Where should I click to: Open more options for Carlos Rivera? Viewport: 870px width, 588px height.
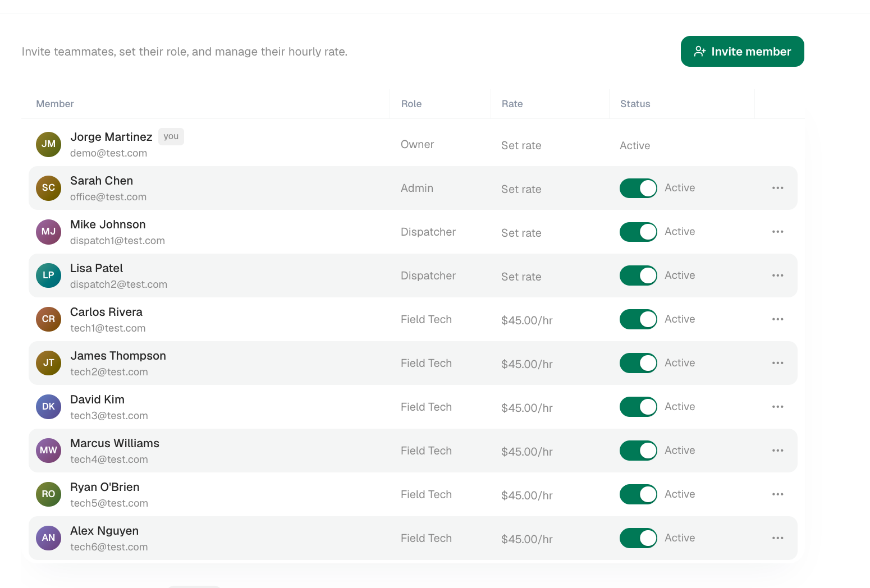[777, 319]
